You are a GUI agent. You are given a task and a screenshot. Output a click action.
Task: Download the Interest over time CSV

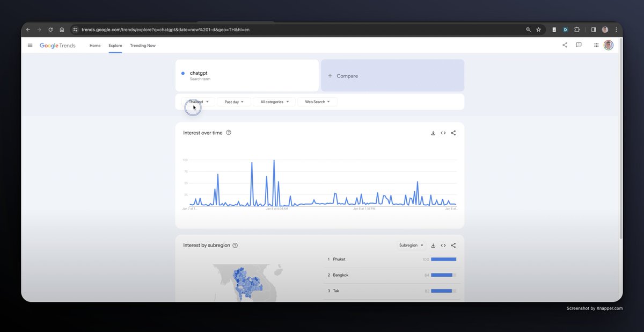[433, 133]
